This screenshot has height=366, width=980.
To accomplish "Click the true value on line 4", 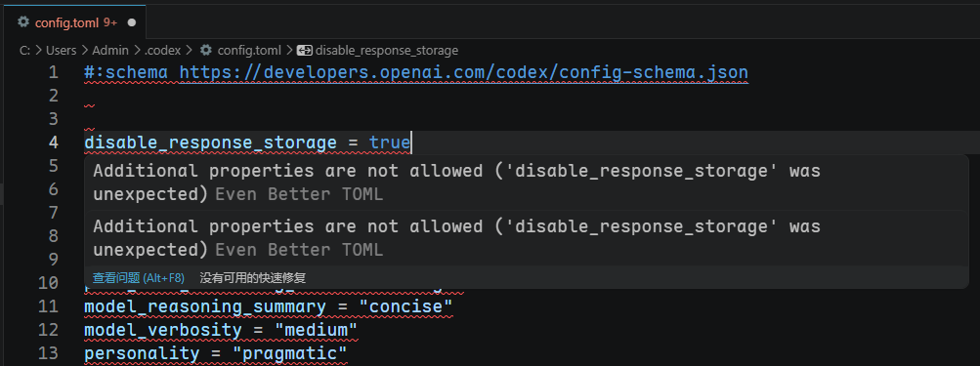I will pyautogui.click(x=390, y=142).
